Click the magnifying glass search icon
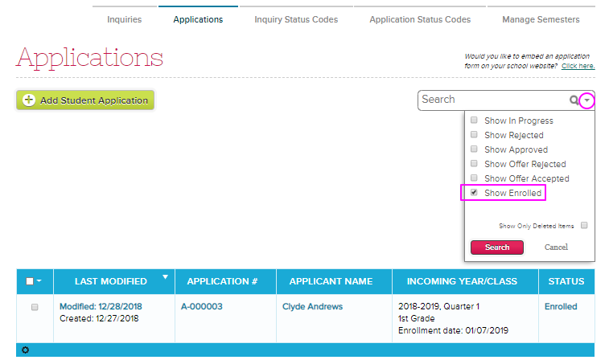The width and height of the screenshot is (609, 364). pyautogui.click(x=574, y=100)
